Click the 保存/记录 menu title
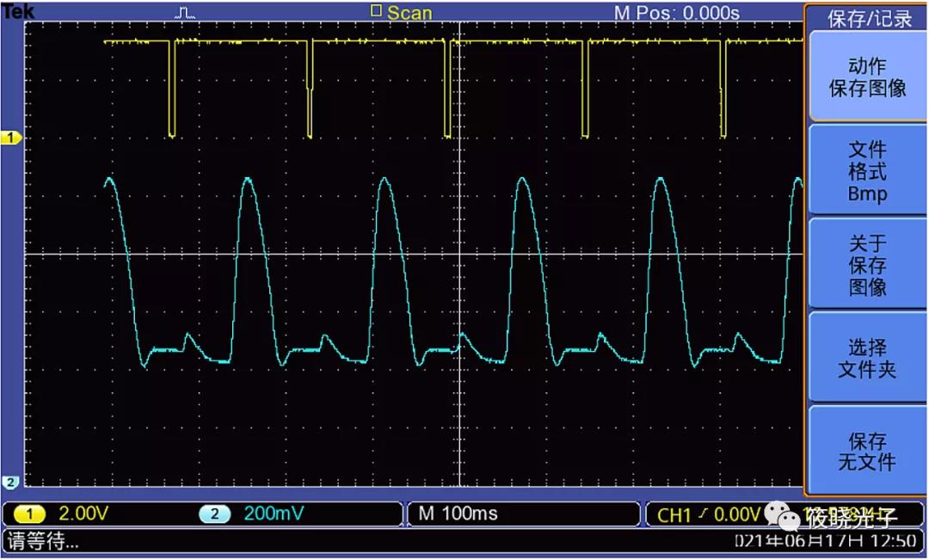Screen dimensions: 929x560 pos(869,19)
